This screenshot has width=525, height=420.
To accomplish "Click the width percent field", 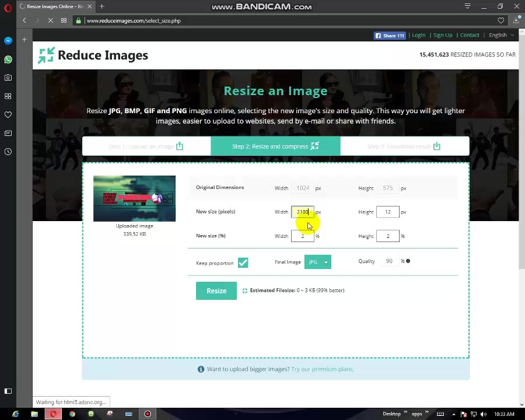I will pos(303,236).
